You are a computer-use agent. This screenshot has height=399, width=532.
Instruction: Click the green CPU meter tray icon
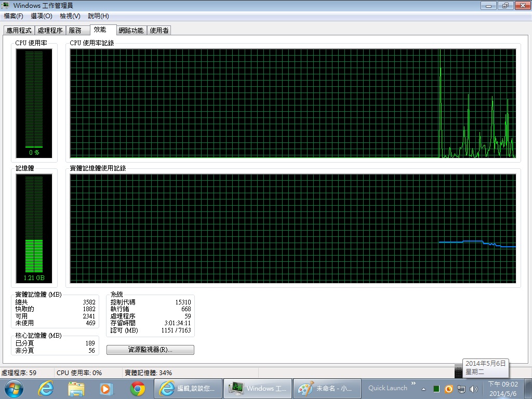pos(436,389)
